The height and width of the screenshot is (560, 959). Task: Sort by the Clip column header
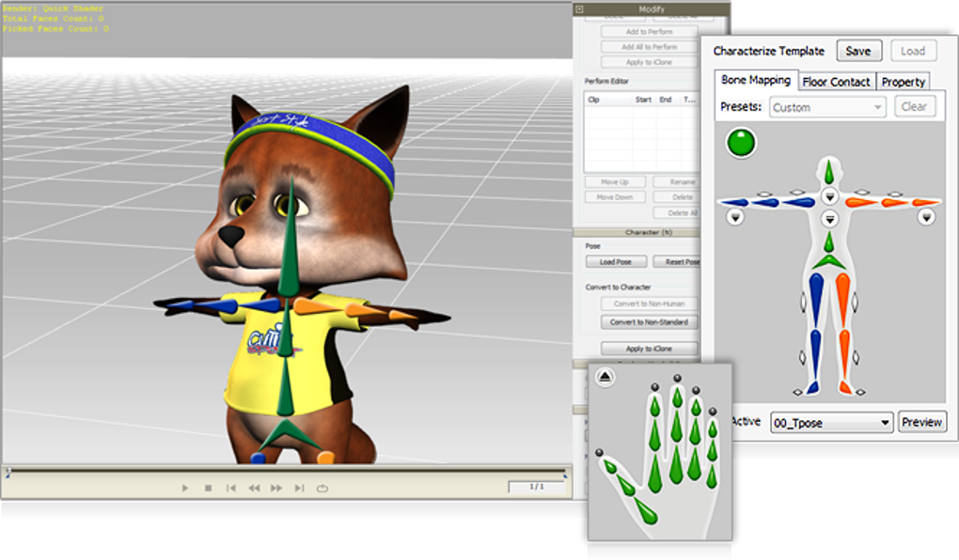[x=593, y=100]
